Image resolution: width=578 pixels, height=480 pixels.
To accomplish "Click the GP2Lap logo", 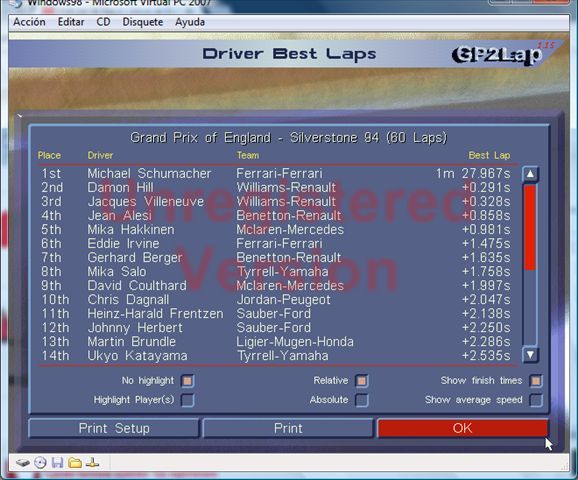I will (499, 55).
